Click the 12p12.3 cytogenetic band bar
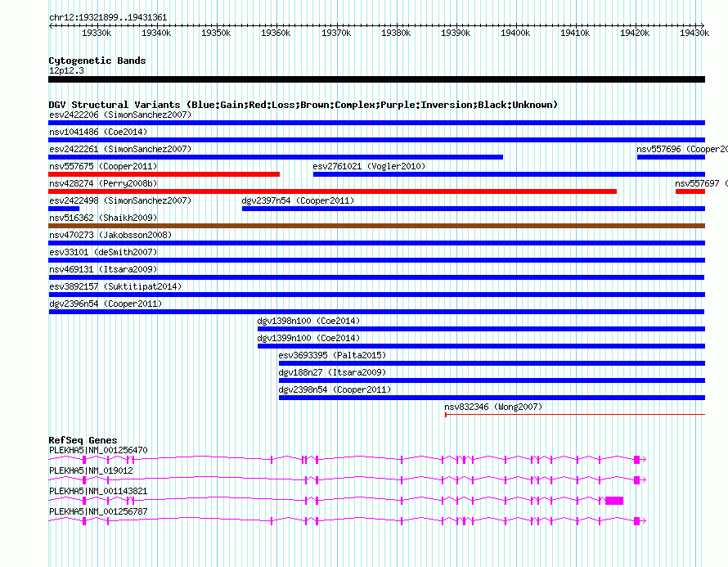This screenshot has height=567, width=728. coord(376,79)
